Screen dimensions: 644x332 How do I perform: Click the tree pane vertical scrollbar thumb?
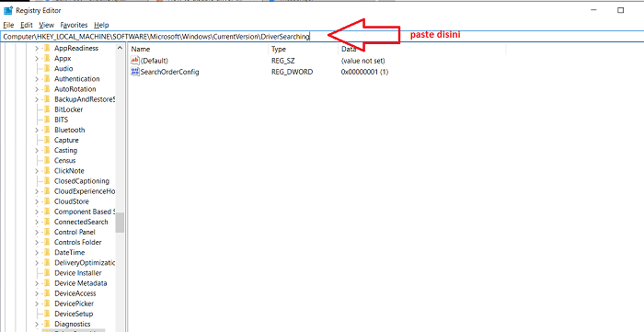(120, 223)
